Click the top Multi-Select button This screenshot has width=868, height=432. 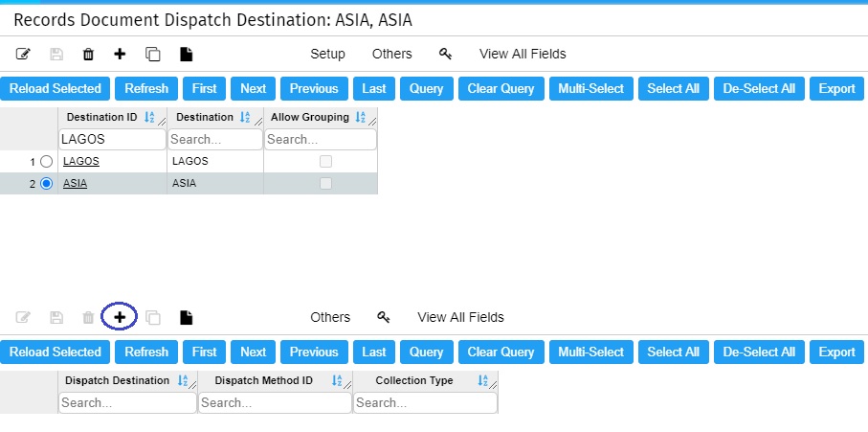point(591,89)
